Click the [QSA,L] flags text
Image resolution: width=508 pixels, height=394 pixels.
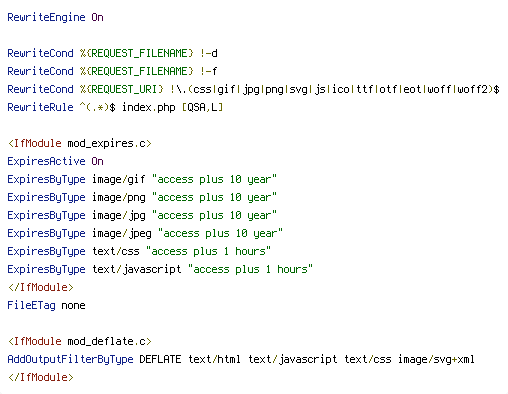pos(202,107)
